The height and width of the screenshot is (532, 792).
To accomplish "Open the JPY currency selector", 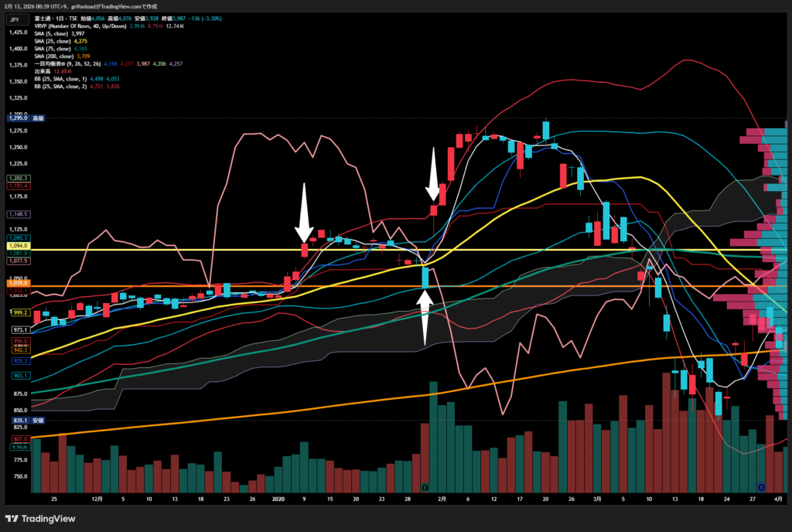I will pyautogui.click(x=15, y=19).
